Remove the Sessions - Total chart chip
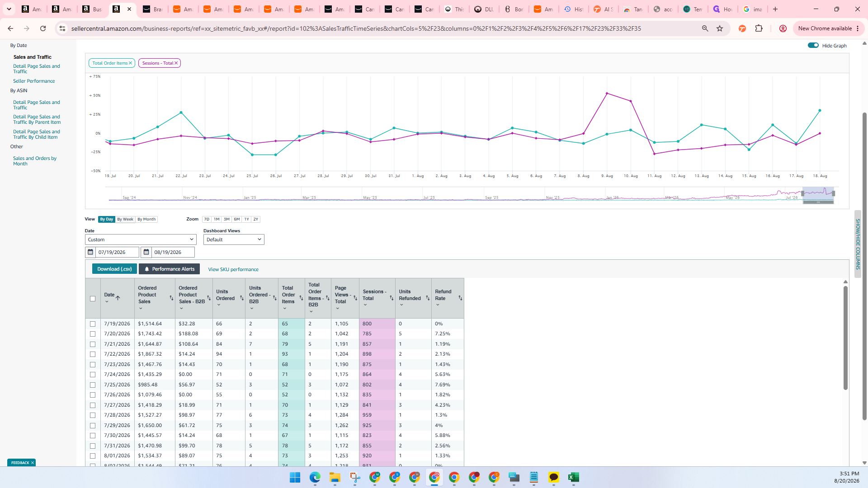The height and width of the screenshot is (488, 868). [x=176, y=63]
